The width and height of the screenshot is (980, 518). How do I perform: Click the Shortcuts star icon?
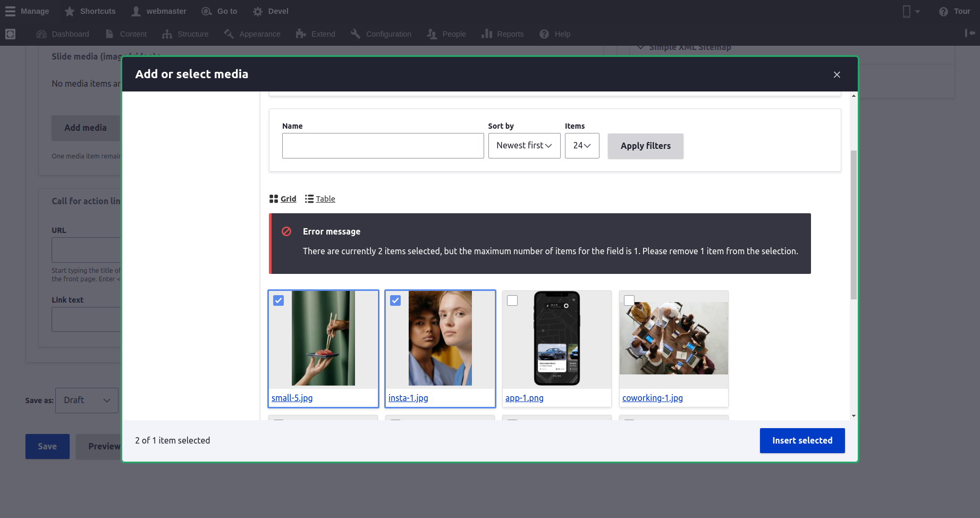70,11
